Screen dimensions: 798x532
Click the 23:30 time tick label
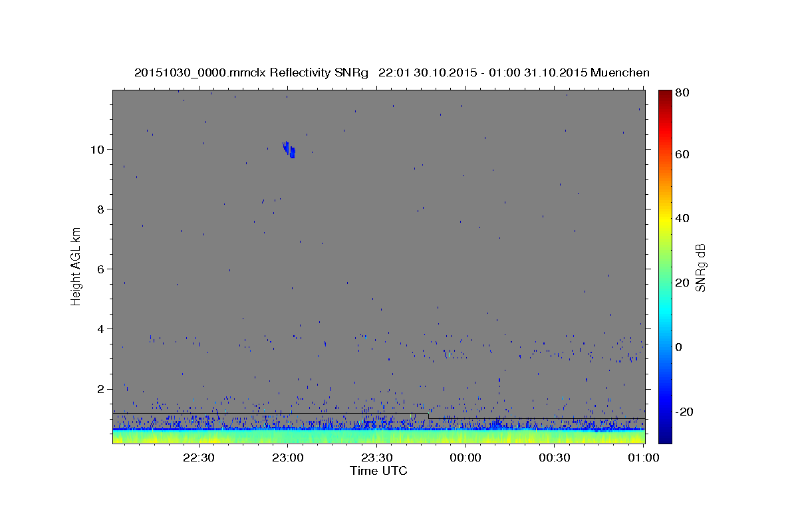click(x=376, y=458)
